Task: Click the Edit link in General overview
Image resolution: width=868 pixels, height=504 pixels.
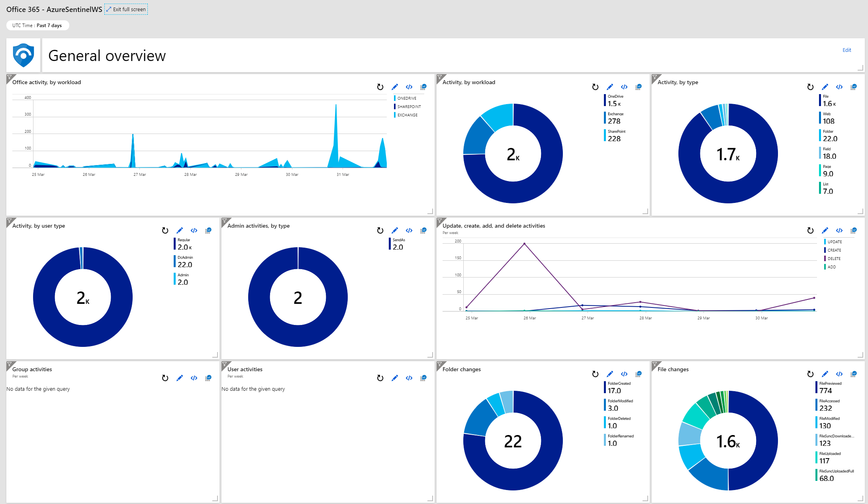Action: click(x=846, y=50)
